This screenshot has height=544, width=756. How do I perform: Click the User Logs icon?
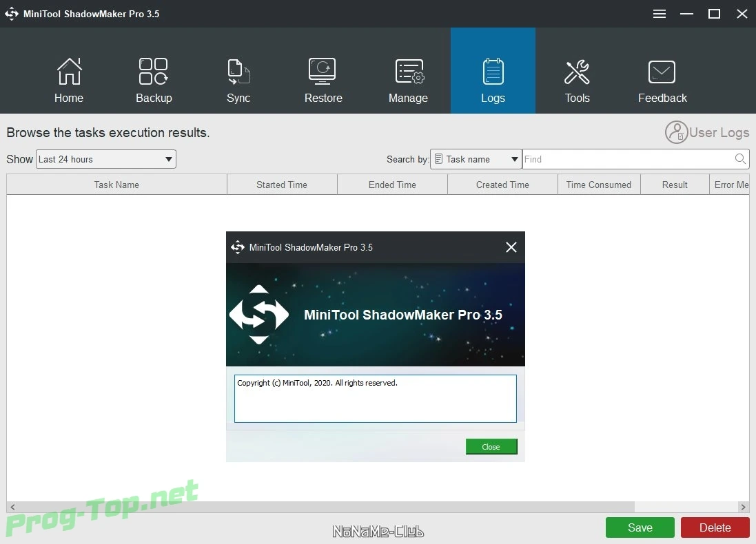coord(676,132)
